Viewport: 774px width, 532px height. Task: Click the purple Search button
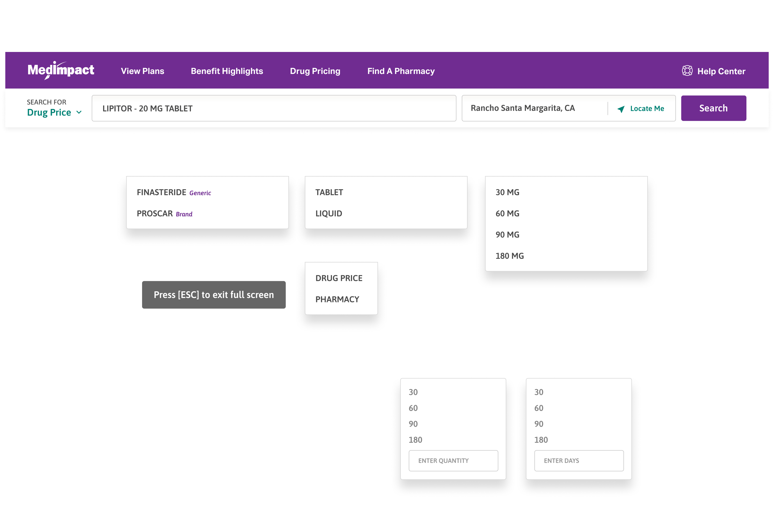(713, 108)
